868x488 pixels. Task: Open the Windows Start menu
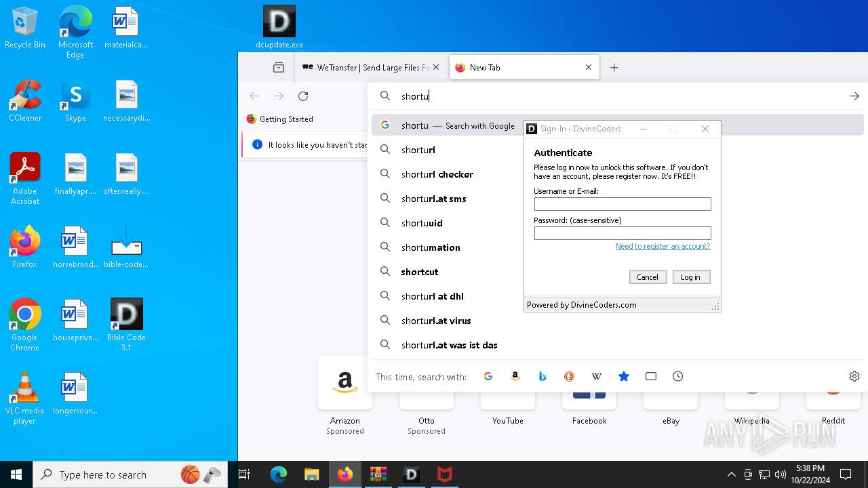pyautogui.click(x=16, y=474)
